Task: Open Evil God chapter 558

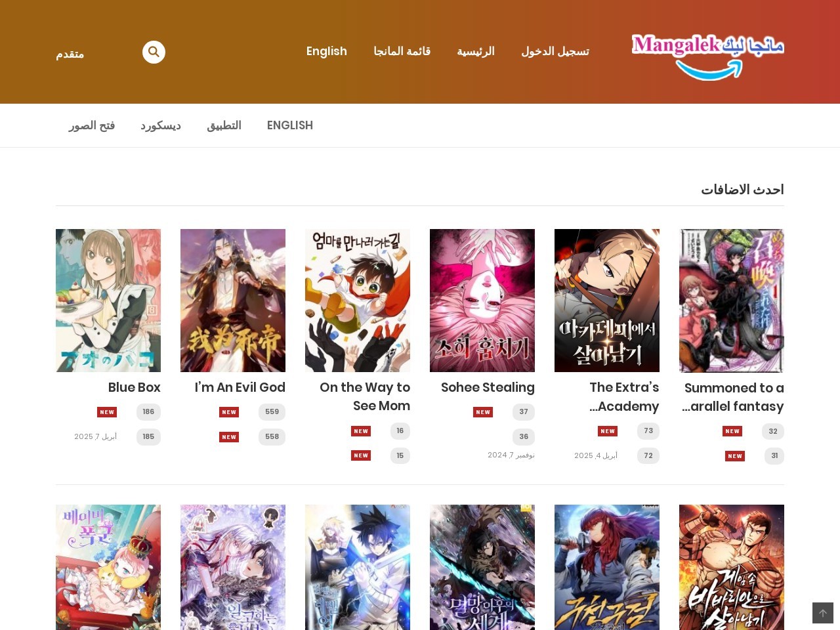Action: (x=272, y=437)
